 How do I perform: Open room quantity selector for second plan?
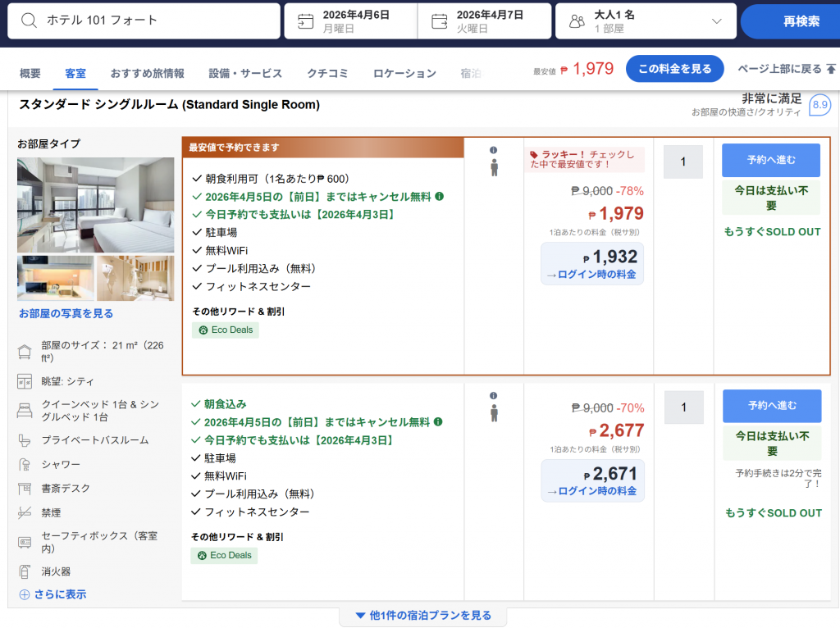(x=682, y=407)
